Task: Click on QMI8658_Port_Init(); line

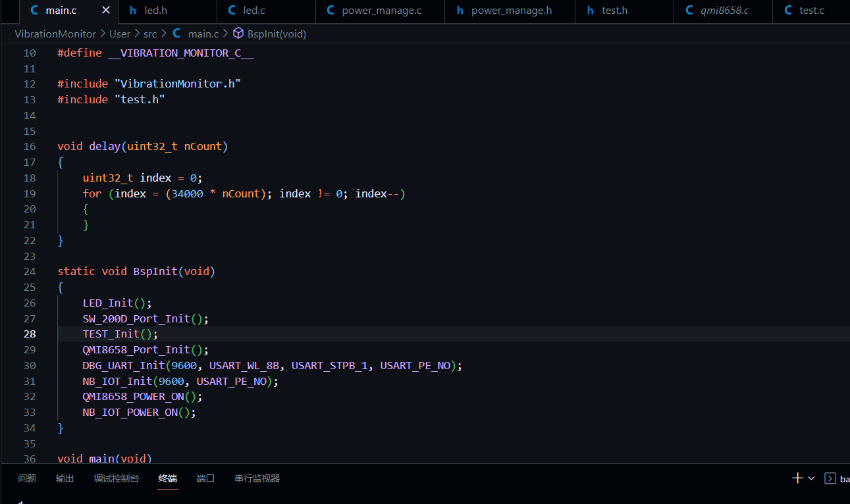Action: pyautogui.click(x=146, y=350)
